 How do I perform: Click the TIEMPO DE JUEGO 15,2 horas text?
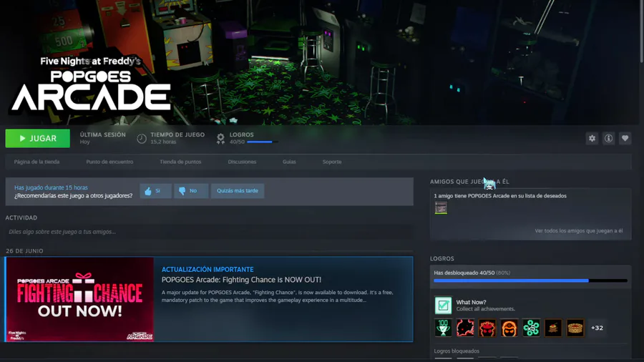pos(177,138)
